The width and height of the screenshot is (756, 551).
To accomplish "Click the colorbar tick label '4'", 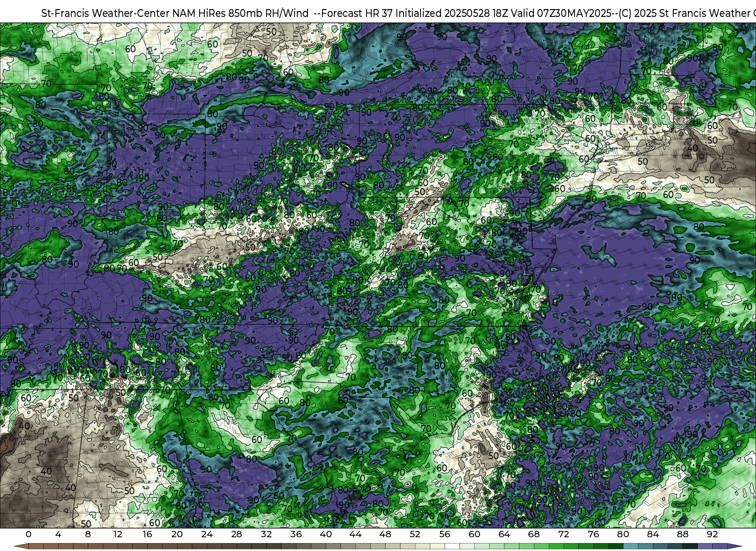I will (58, 534).
